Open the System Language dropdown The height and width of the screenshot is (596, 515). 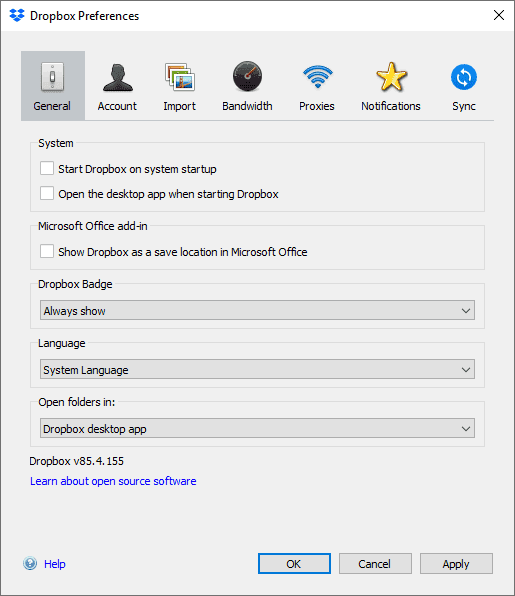point(257,369)
